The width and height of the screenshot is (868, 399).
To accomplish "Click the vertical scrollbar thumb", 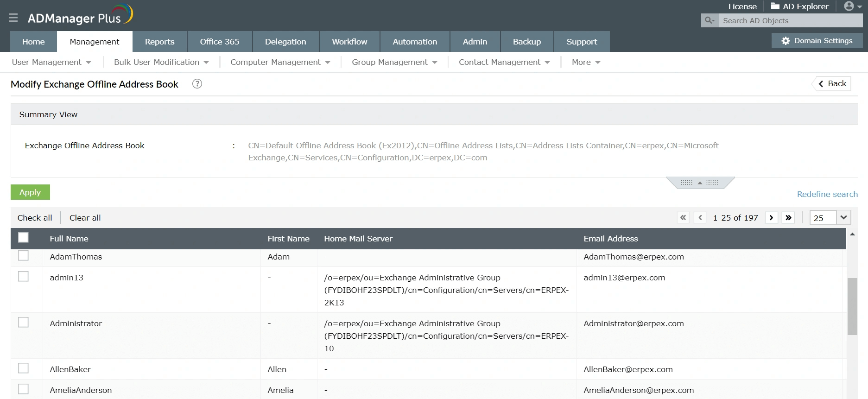I will pyautogui.click(x=852, y=306).
